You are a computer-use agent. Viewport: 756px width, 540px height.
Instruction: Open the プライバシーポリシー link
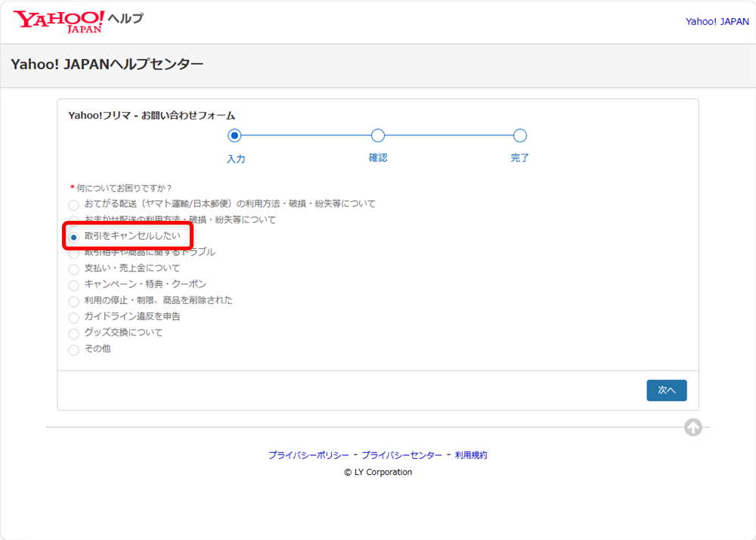pos(308,455)
